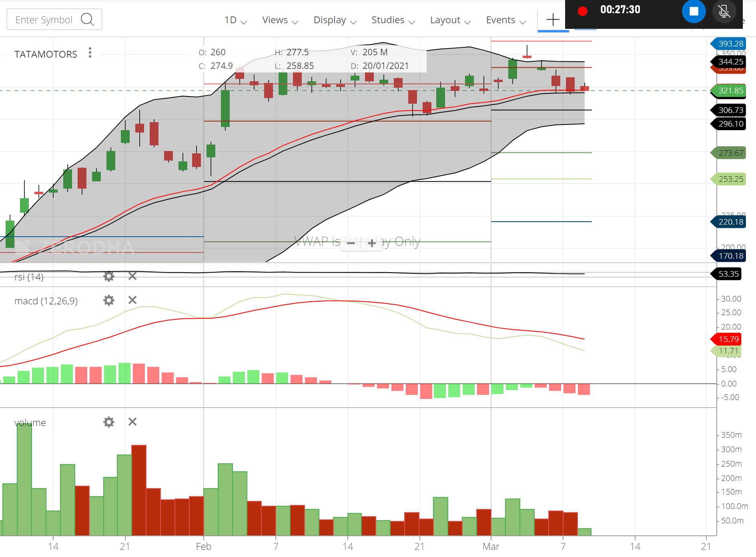The width and height of the screenshot is (756, 557).
Task: Open TATAMOTORS three-dot options menu
Action: (90, 53)
